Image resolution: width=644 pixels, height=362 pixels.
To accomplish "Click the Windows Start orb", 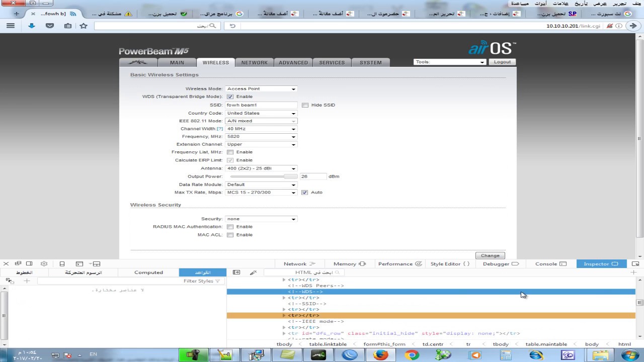I will click(x=630, y=355).
